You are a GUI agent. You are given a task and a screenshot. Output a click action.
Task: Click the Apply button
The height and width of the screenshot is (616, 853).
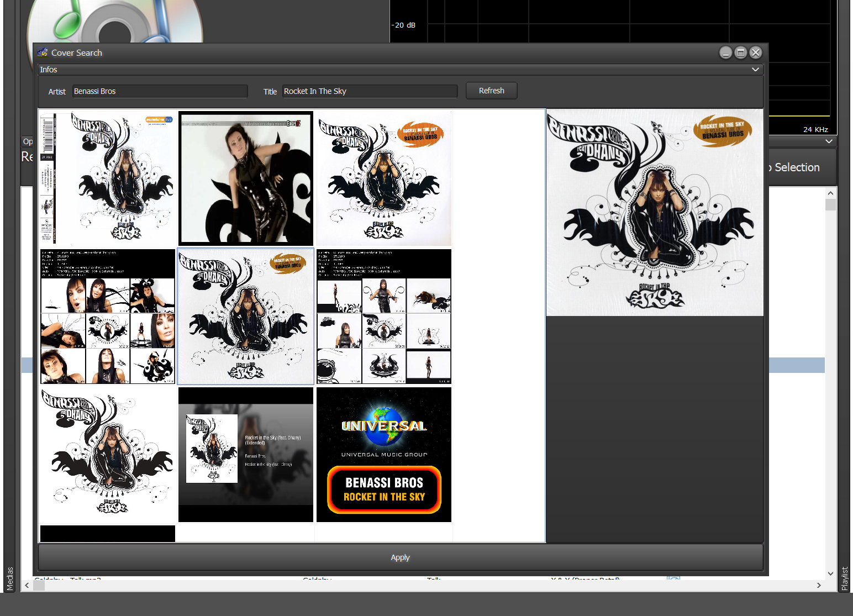[401, 557]
